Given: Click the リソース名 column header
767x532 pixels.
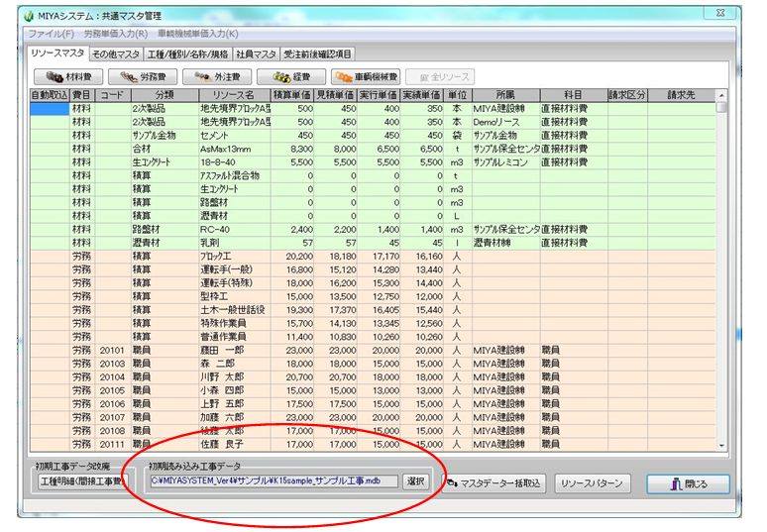Looking at the screenshot, I should click(x=234, y=95).
